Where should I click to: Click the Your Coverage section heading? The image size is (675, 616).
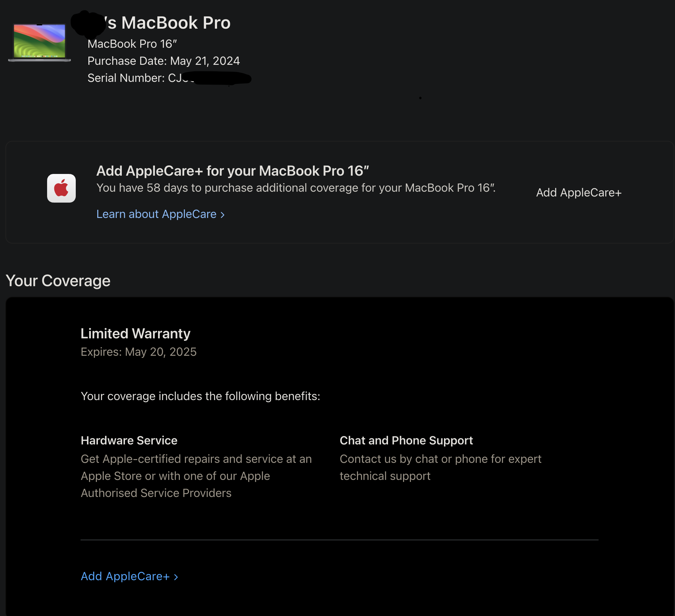pyautogui.click(x=58, y=281)
